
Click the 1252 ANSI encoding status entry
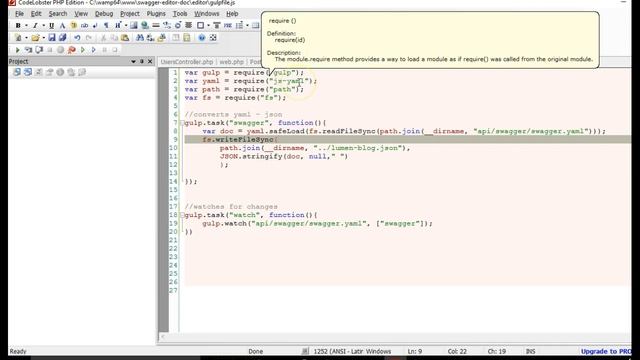point(352,351)
